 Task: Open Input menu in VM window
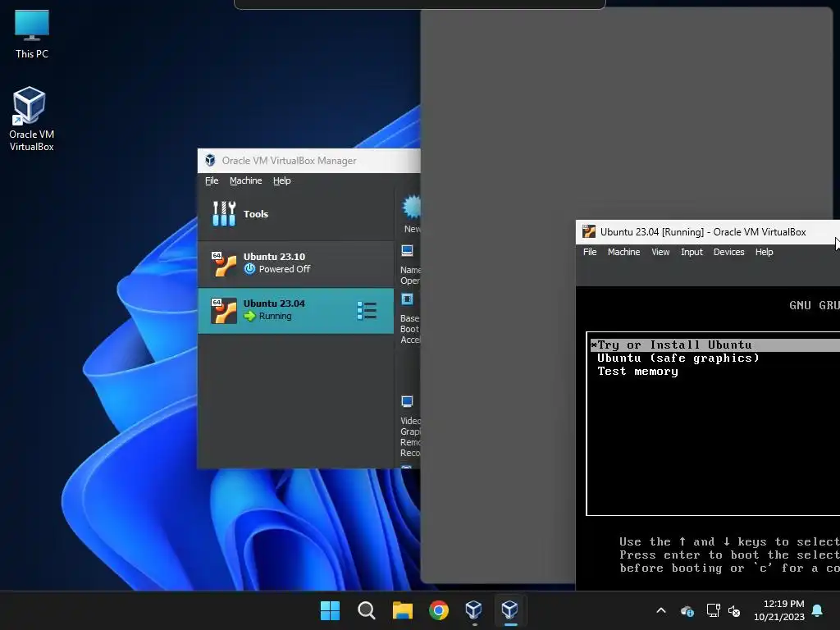click(692, 252)
